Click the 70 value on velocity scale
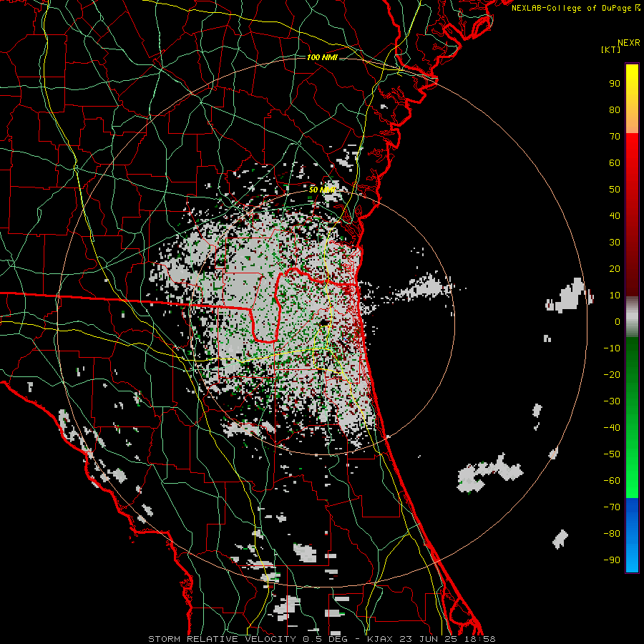 (x=615, y=137)
